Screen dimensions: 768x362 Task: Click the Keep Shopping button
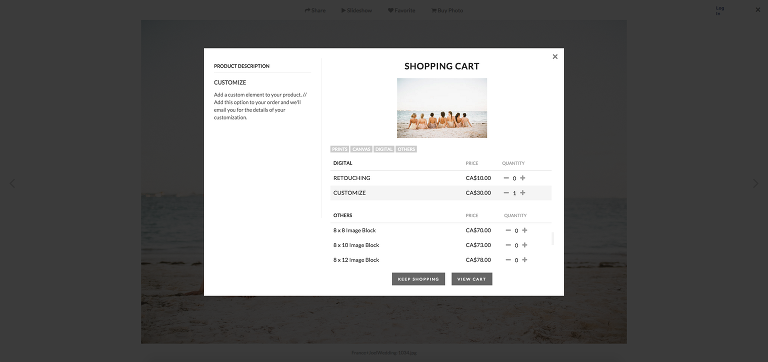(418, 279)
